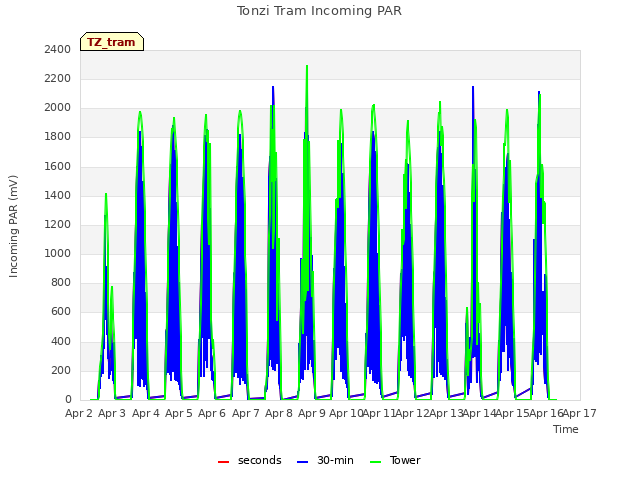Viewport: 640px width, 480px height.
Task: Click the 800 y-axis tick label
Action: tap(61, 282)
